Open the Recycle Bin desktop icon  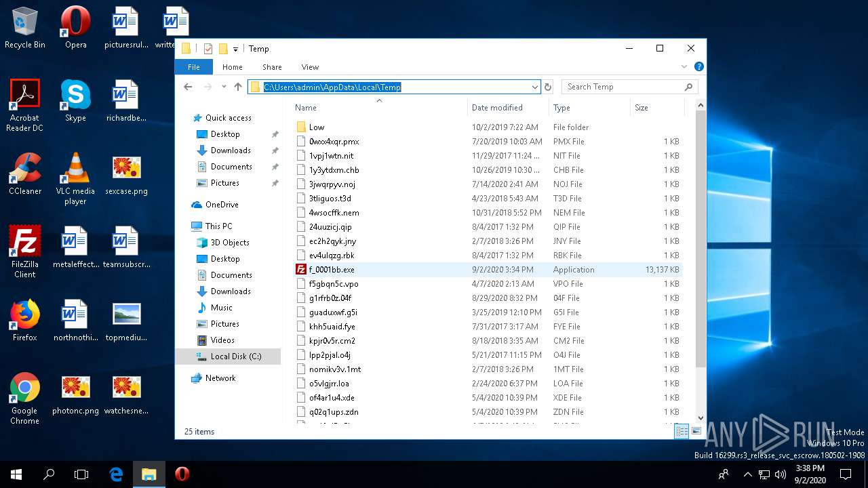[x=25, y=27]
